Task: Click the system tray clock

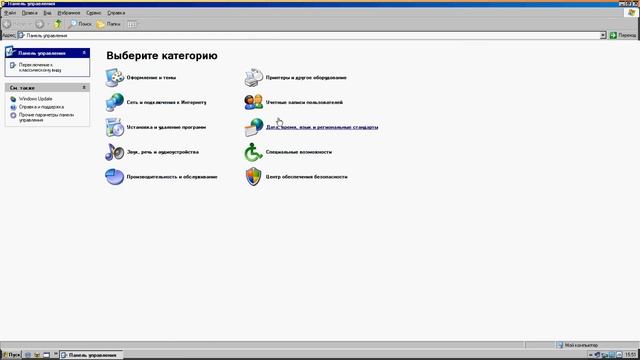Action: pyautogui.click(x=630, y=355)
